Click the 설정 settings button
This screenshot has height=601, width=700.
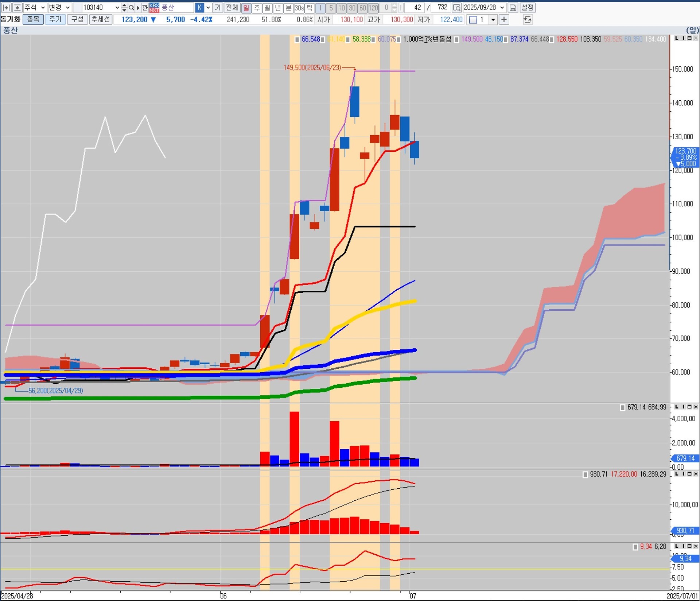coord(527,8)
